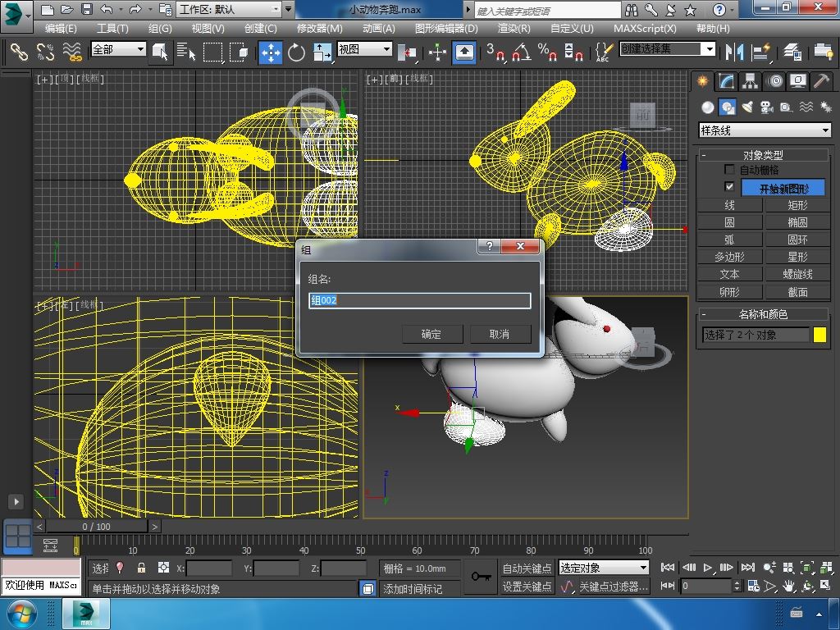Click the Undo arrow icon
840x630 pixels.
click(x=106, y=9)
